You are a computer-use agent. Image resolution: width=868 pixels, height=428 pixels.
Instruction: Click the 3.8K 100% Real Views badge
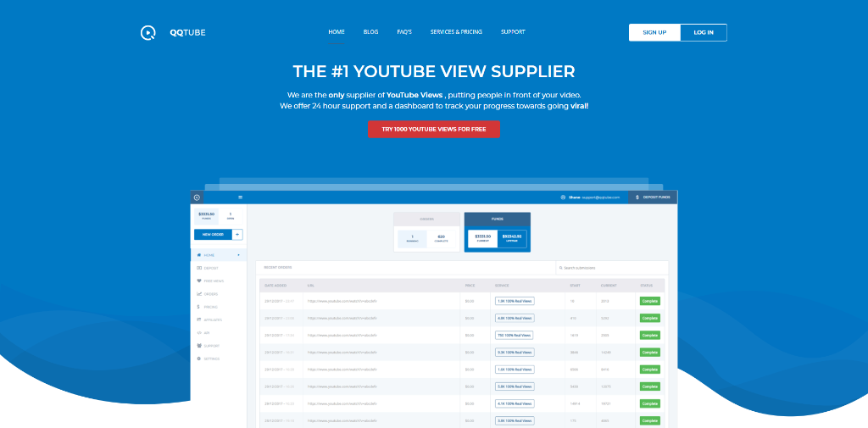click(x=515, y=421)
